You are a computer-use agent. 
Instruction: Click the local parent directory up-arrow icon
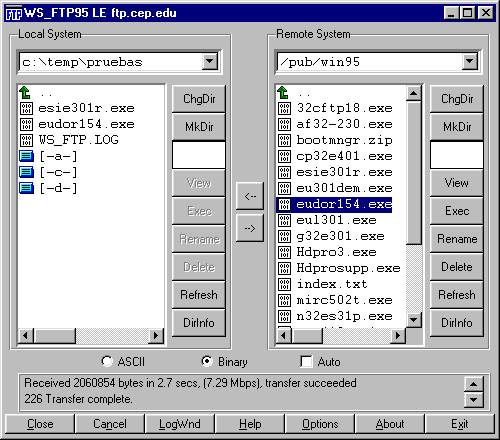coord(25,92)
